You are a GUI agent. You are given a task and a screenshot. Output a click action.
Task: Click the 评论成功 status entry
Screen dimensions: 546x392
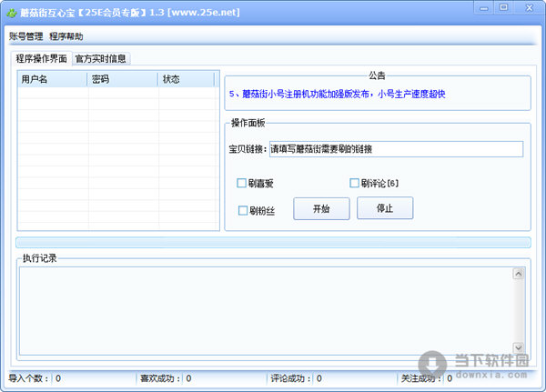[297, 378]
